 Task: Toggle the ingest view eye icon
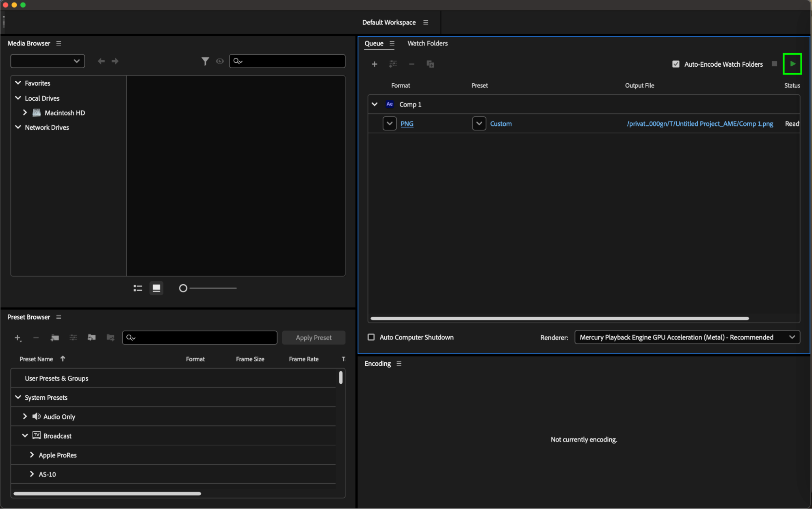tap(220, 61)
